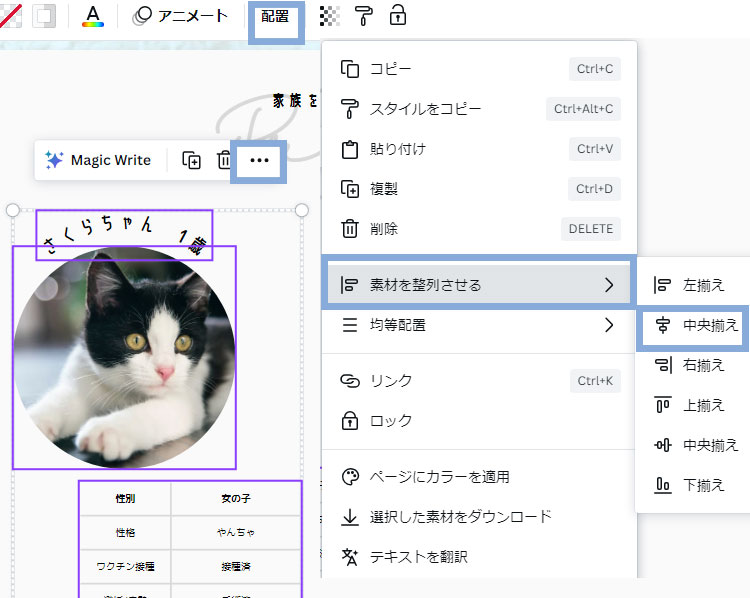Click the lock icon in top toolbar
The image size is (750, 598).
pyautogui.click(x=398, y=16)
